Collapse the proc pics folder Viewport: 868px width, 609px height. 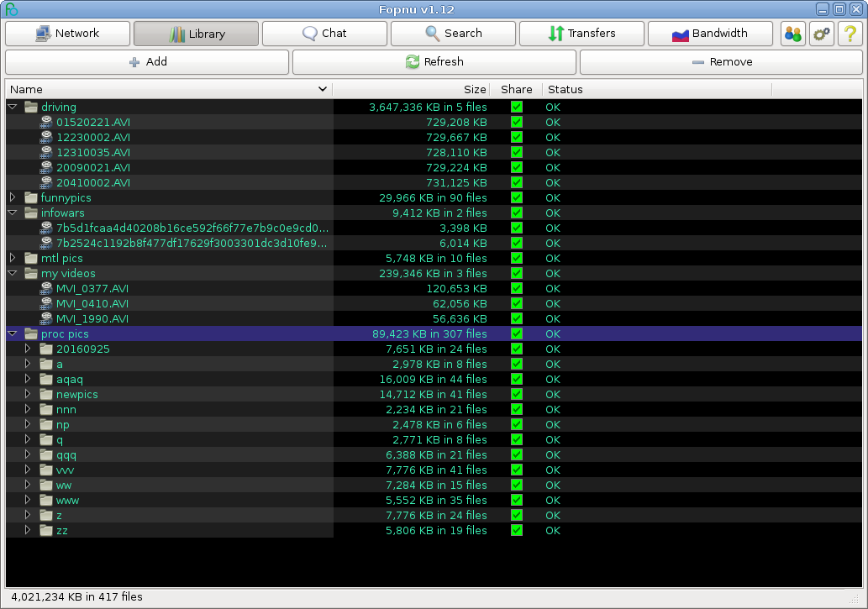coord(13,334)
